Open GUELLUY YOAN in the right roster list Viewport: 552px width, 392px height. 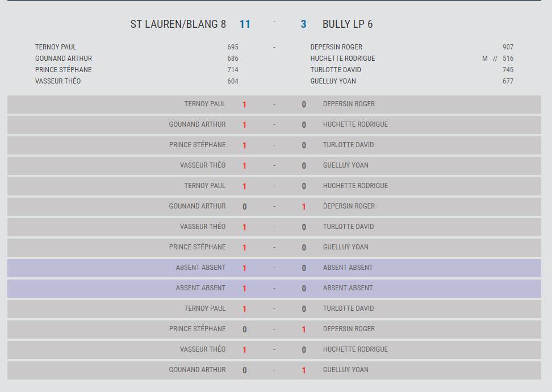click(333, 81)
